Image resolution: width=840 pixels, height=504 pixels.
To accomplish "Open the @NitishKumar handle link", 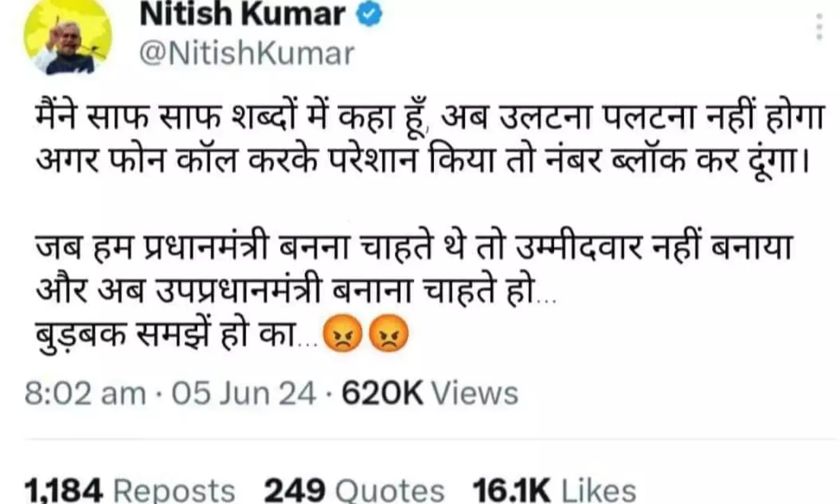I will click(x=246, y=54).
